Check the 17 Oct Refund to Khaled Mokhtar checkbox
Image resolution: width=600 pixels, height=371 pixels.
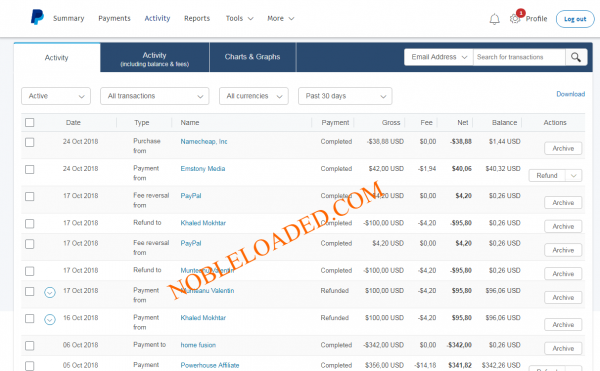29,224
